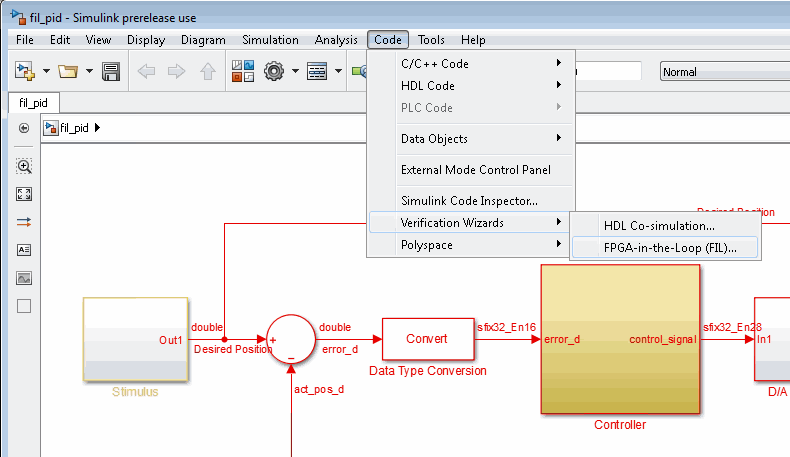Choose FPGA-in-the-Loop (FIL) wizard
The width and height of the screenshot is (790, 457).
(x=665, y=248)
